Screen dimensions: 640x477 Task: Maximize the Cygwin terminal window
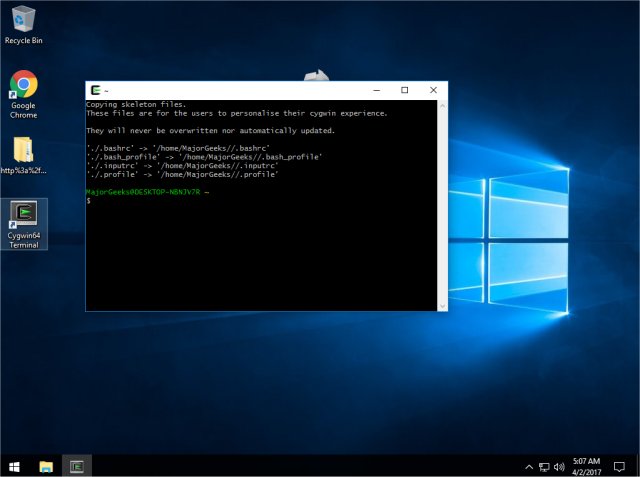pyautogui.click(x=404, y=90)
